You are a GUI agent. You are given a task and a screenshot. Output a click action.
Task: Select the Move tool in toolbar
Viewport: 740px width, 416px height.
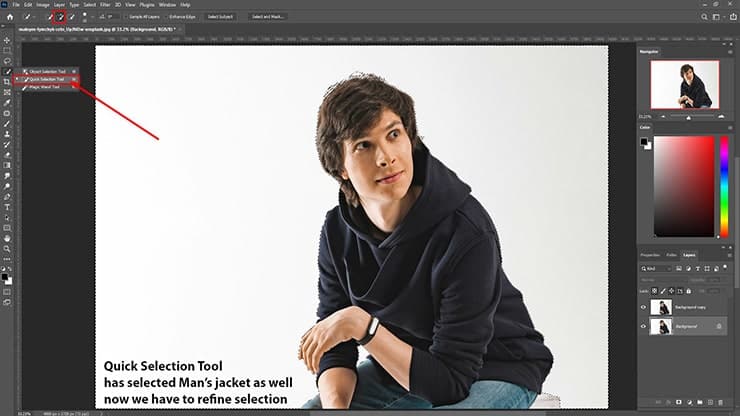click(7, 39)
